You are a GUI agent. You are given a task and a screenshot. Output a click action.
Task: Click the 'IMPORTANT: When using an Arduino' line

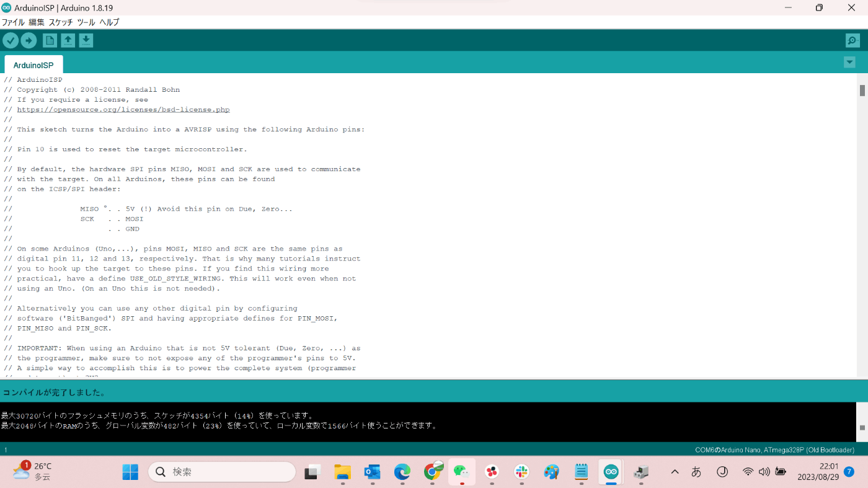pos(182,348)
